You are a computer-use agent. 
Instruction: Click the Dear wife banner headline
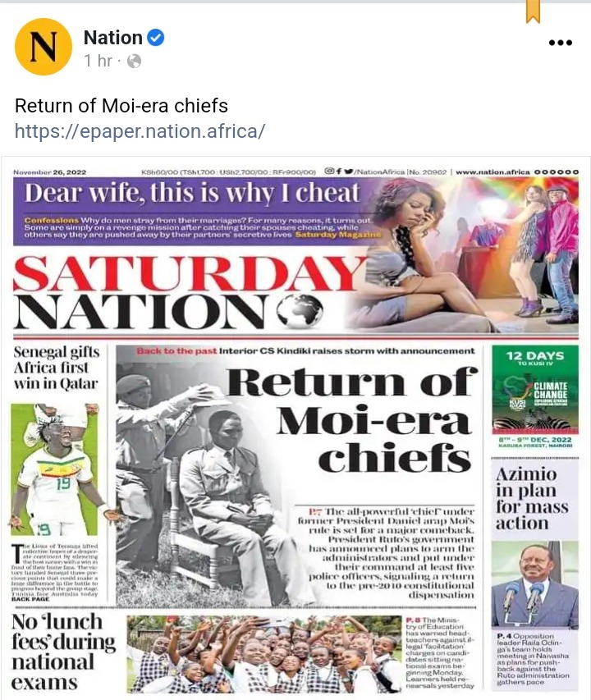pyautogui.click(x=192, y=194)
